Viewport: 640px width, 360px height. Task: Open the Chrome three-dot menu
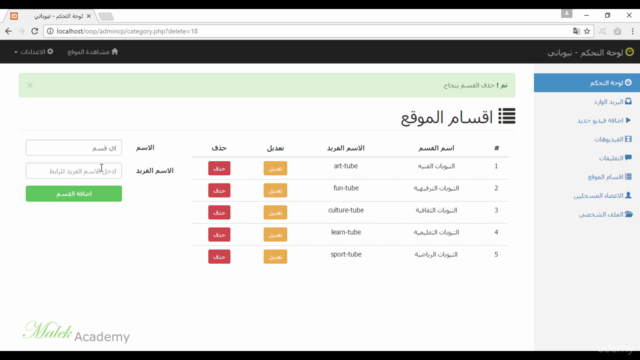click(633, 31)
